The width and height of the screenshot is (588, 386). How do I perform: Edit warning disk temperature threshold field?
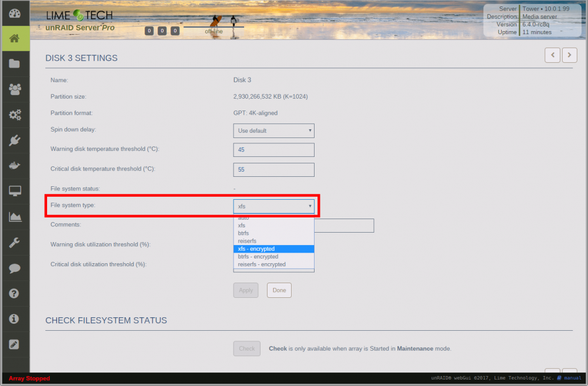pos(274,150)
